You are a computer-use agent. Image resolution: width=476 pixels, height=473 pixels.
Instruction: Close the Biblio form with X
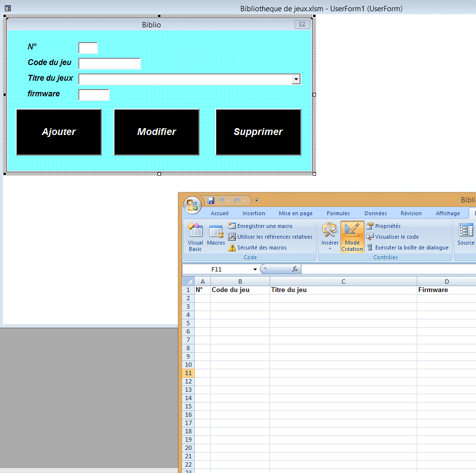point(302,24)
